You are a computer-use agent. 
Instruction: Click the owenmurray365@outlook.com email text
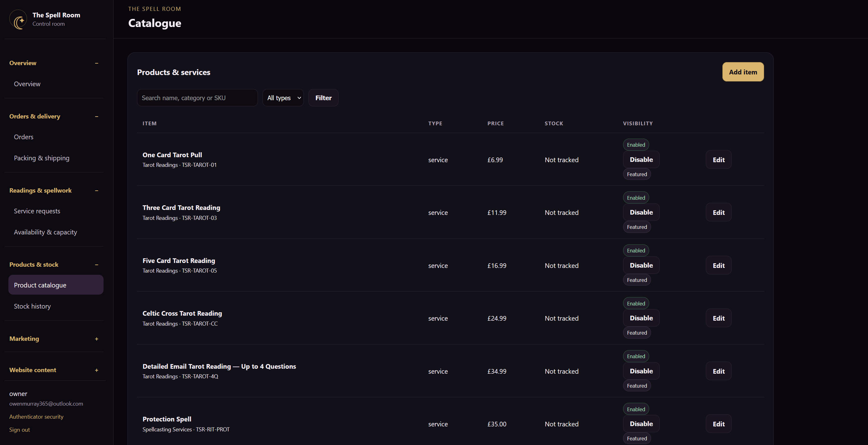point(46,403)
